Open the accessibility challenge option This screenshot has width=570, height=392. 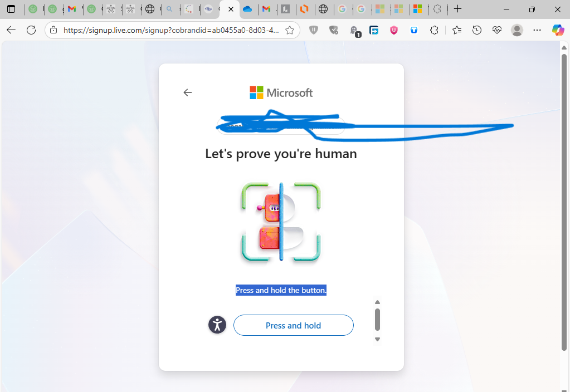point(217,325)
